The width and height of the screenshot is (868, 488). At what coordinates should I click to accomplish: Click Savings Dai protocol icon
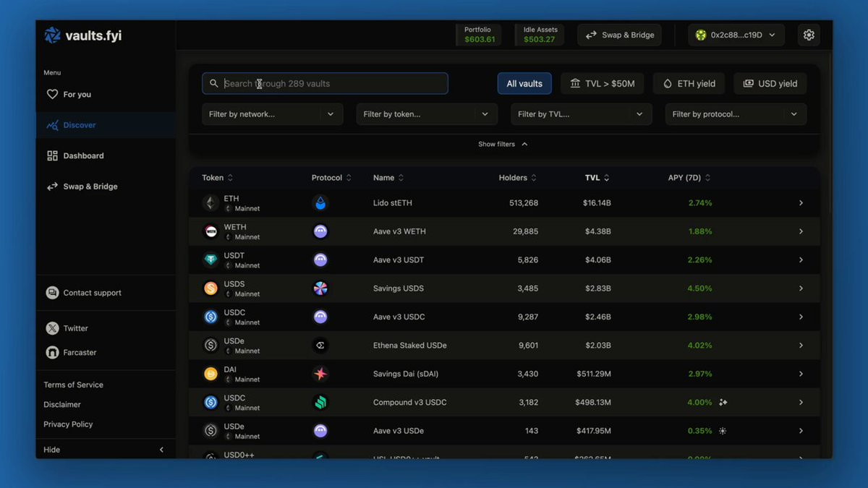point(320,374)
